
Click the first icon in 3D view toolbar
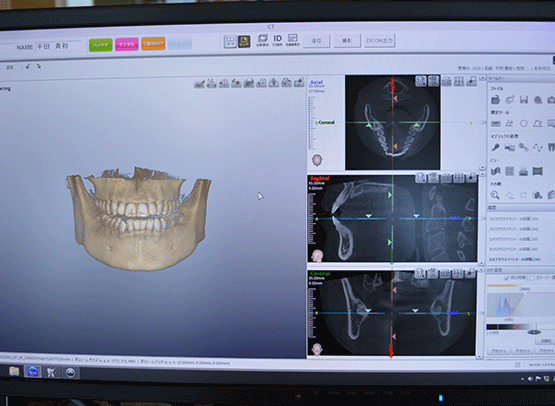200,83
